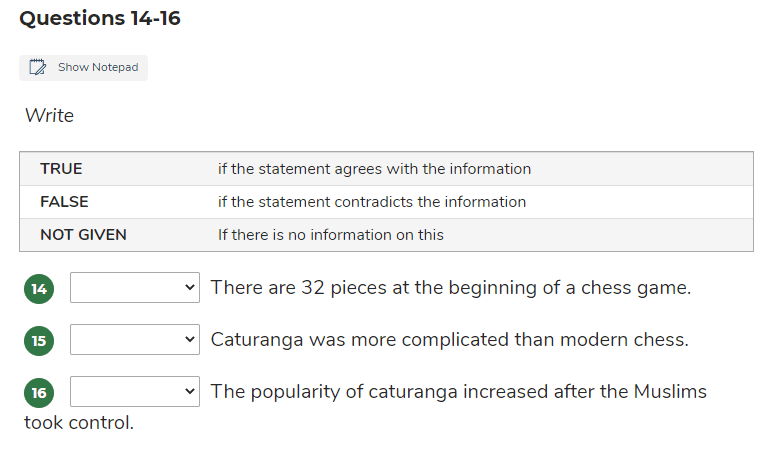
Task: Click the notepad pencil icon
Action: click(38, 68)
